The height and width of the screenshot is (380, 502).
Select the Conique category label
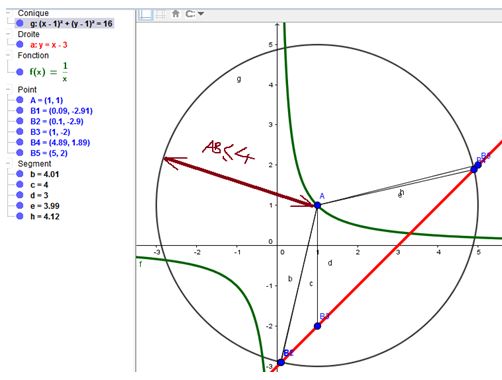33,13
